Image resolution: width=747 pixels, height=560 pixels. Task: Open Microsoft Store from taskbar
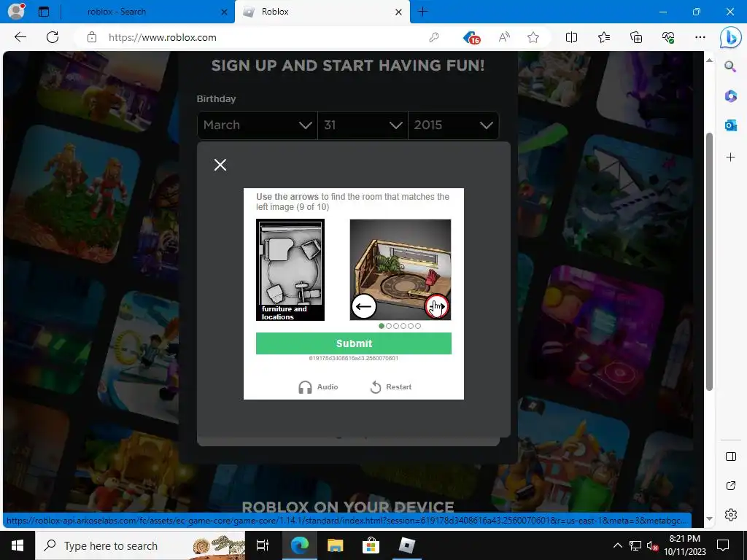coord(371,545)
